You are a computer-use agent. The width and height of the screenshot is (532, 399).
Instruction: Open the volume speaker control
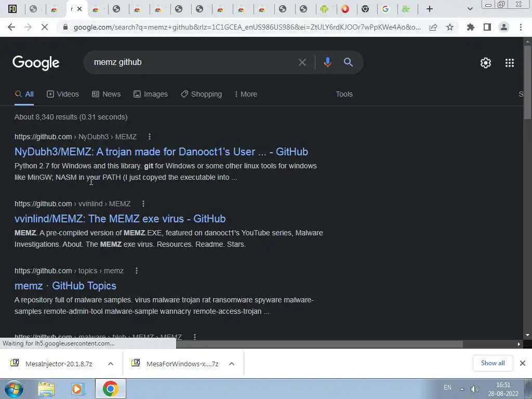tap(475, 389)
